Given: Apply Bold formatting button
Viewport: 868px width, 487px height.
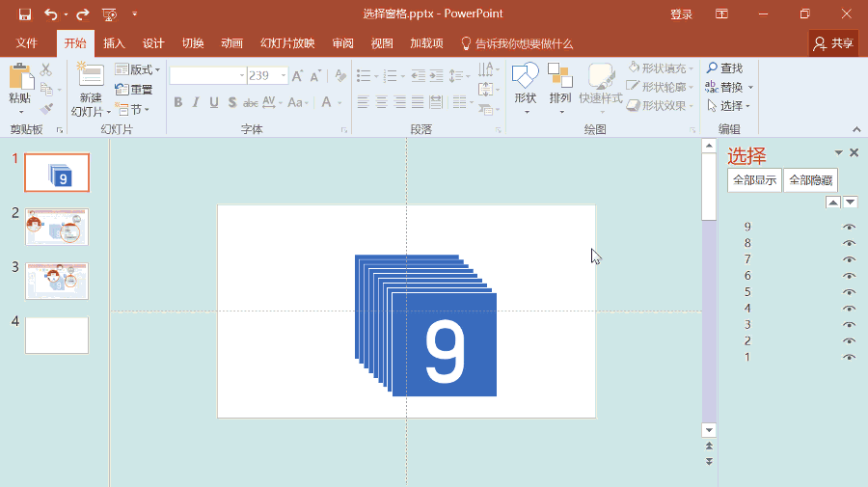Looking at the screenshot, I should click(178, 102).
